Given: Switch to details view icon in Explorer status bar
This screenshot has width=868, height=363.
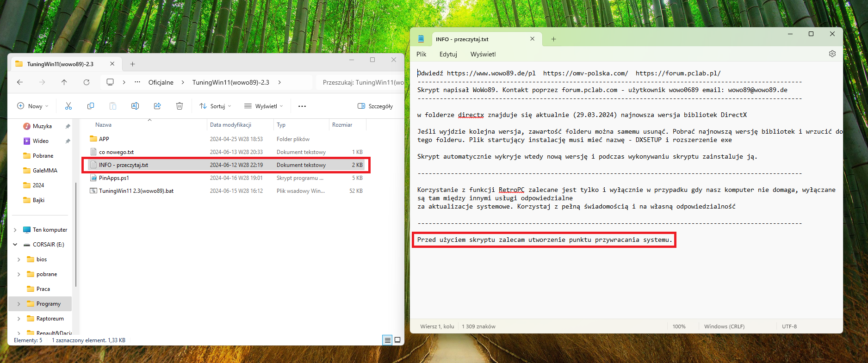Looking at the screenshot, I should click(x=388, y=340).
